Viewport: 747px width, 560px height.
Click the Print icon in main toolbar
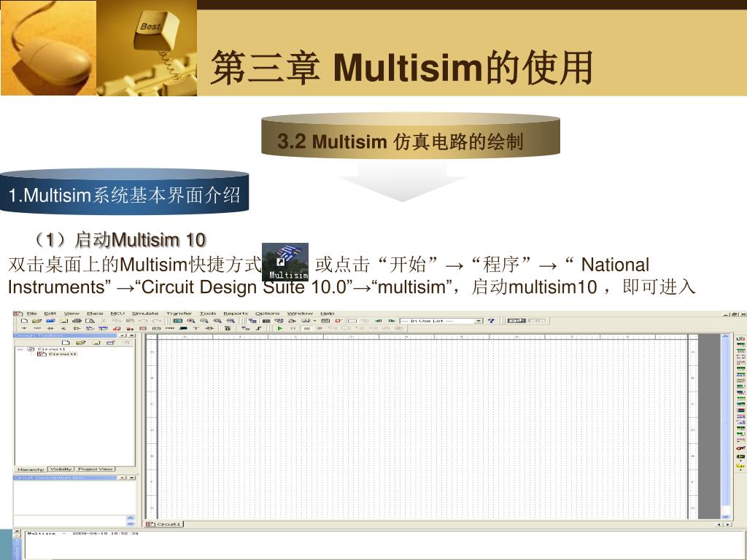click(77, 321)
